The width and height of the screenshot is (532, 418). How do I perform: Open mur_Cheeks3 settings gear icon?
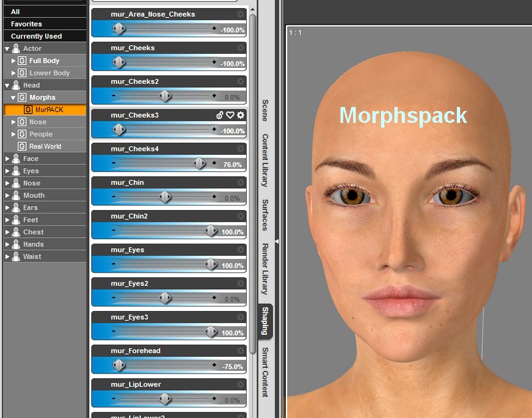pos(241,115)
